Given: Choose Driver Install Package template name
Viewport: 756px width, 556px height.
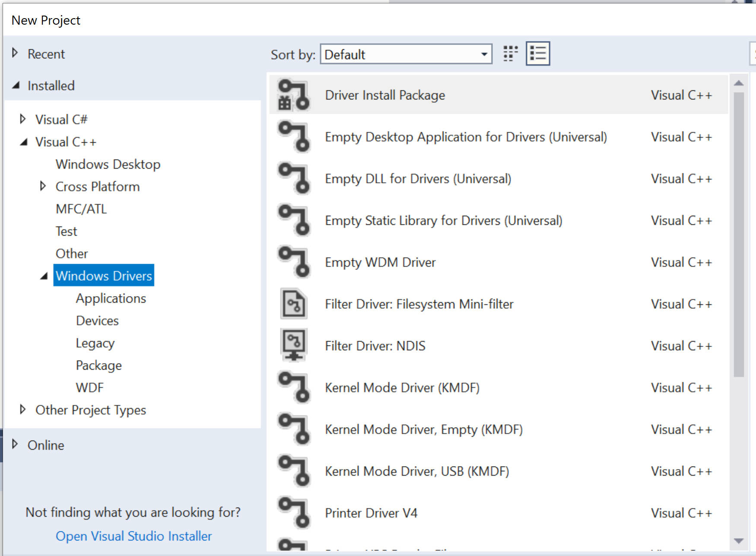Looking at the screenshot, I should [385, 95].
